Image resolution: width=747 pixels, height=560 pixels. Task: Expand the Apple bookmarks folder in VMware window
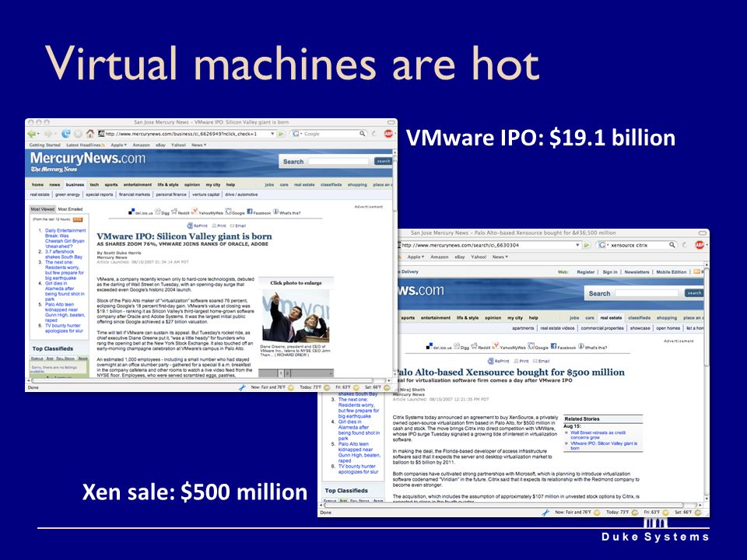pos(118,145)
